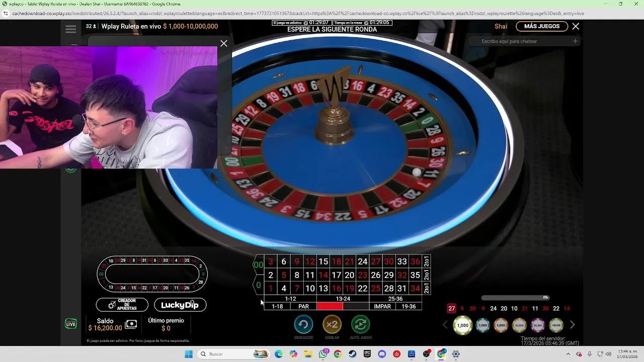The width and height of the screenshot is (644, 362).
Task: Click the plus icon in the chat bar
Action: (575, 41)
